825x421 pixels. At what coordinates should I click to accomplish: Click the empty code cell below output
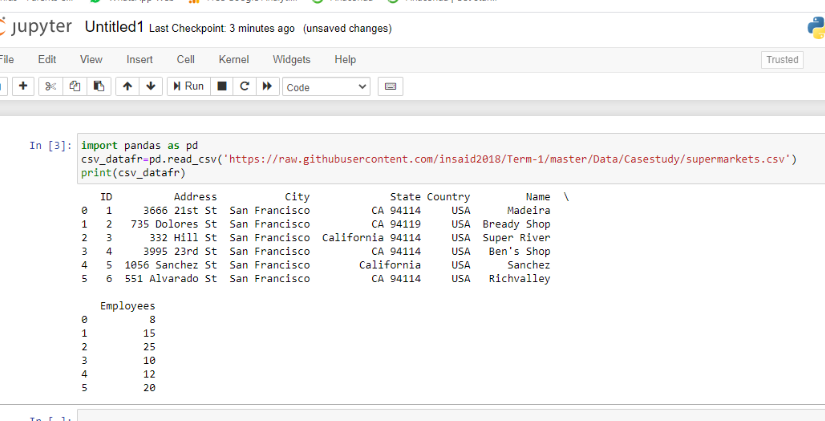[x=451, y=416]
